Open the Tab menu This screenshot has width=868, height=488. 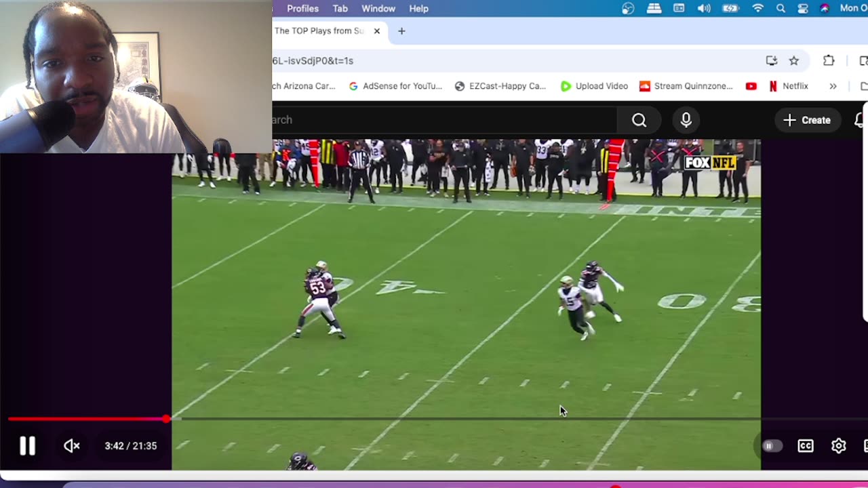[x=340, y=8]
